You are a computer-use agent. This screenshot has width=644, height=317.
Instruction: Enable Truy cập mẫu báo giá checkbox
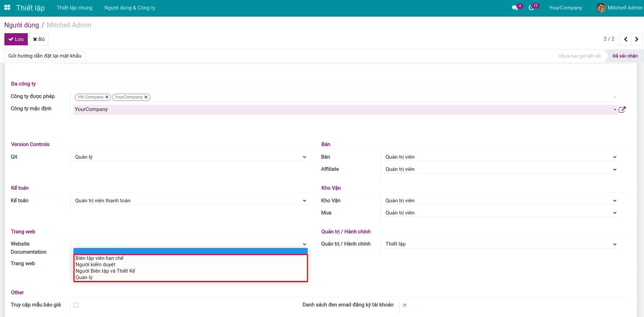pyautogui.click(x=76, y=305)
